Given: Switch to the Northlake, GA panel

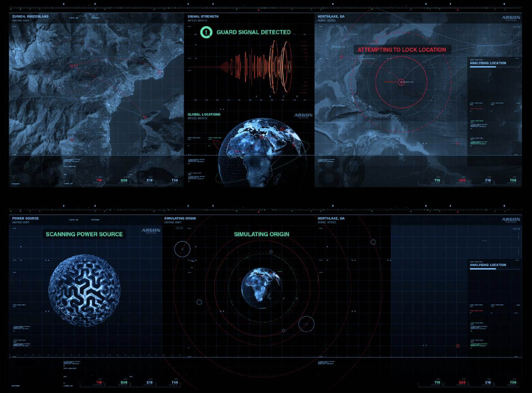Looking at the screenshot, I should pyautogui.click(x=330, y=17).
